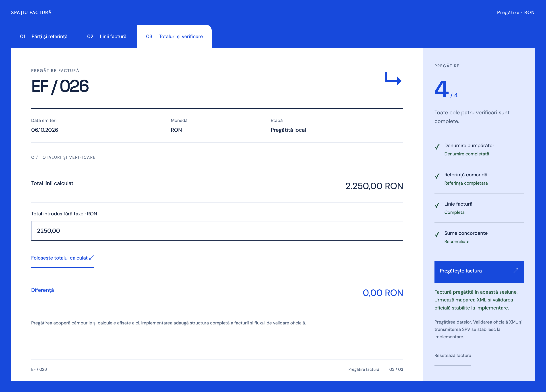
Task: Click the footer page indicator 03 / 03
Action: pos(396,369)
